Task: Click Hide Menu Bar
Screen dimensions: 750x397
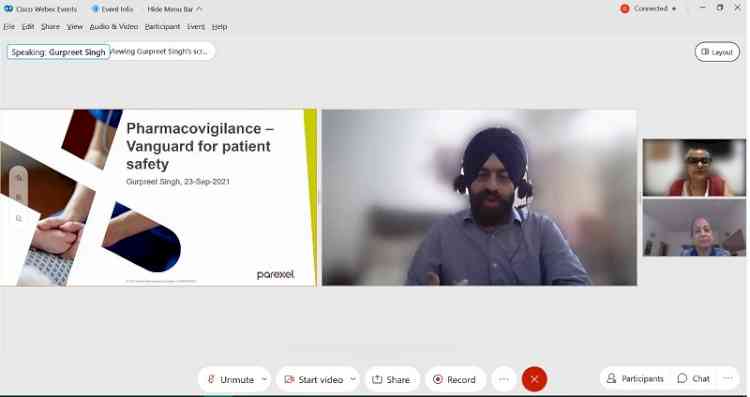Action: pos(175,9)
